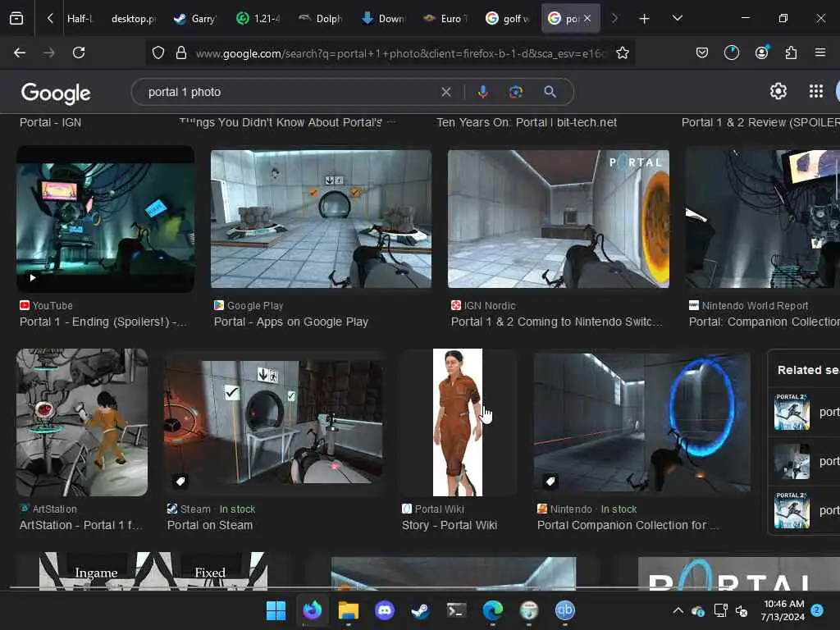The height and width of the screenshot is (630, 840).
Task: Open muted volume tray icon
Action: coord(742,610)
